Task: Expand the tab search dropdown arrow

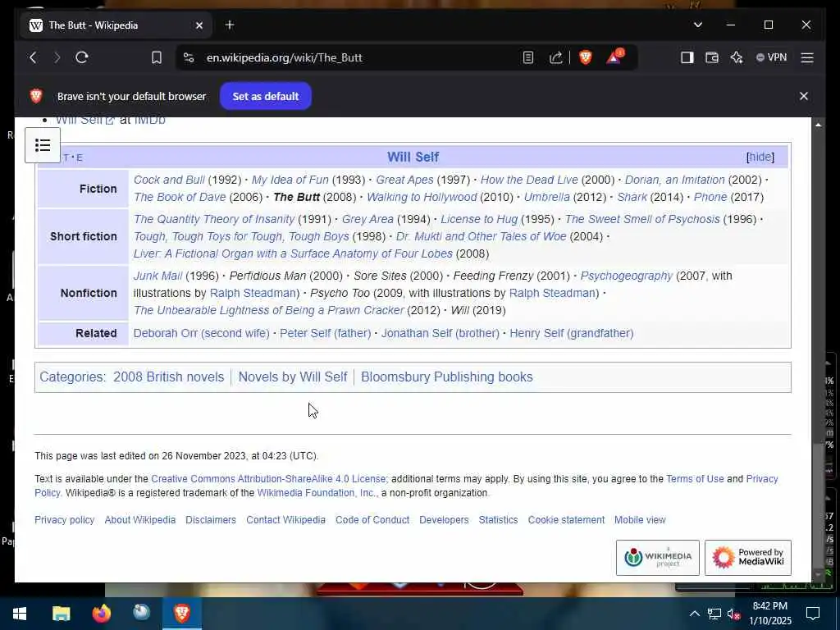Action: click(x=697, y=25)
